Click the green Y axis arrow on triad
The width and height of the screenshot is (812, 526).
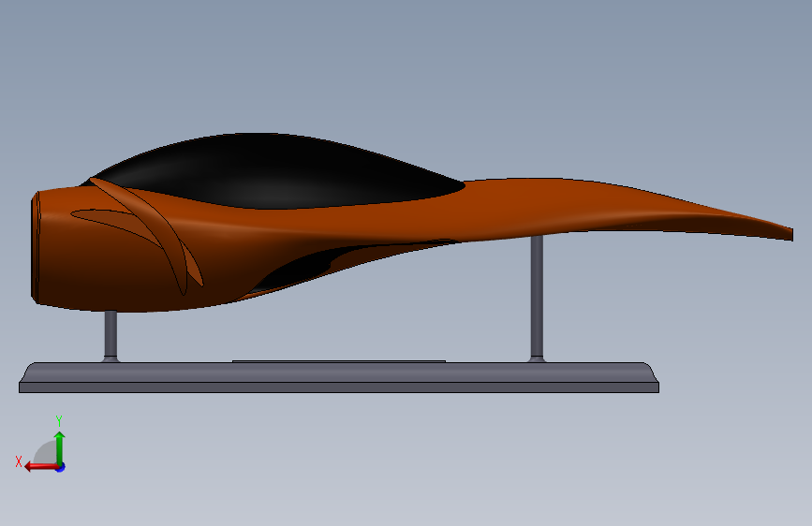(60, 447)
